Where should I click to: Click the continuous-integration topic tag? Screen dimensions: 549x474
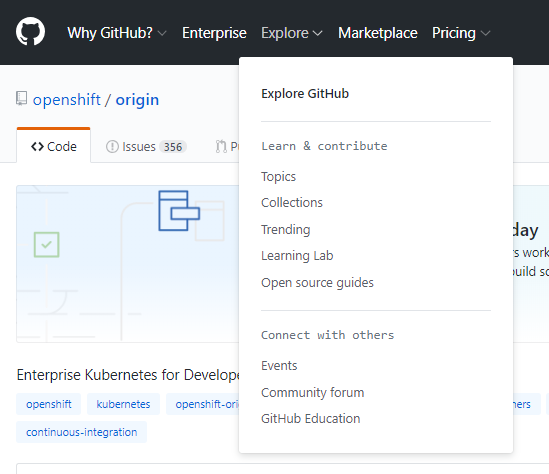[x=82, y=432]
